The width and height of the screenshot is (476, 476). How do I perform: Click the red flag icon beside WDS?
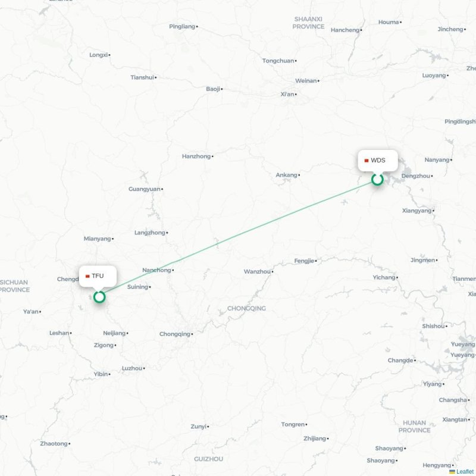click(x=367, y=161)
